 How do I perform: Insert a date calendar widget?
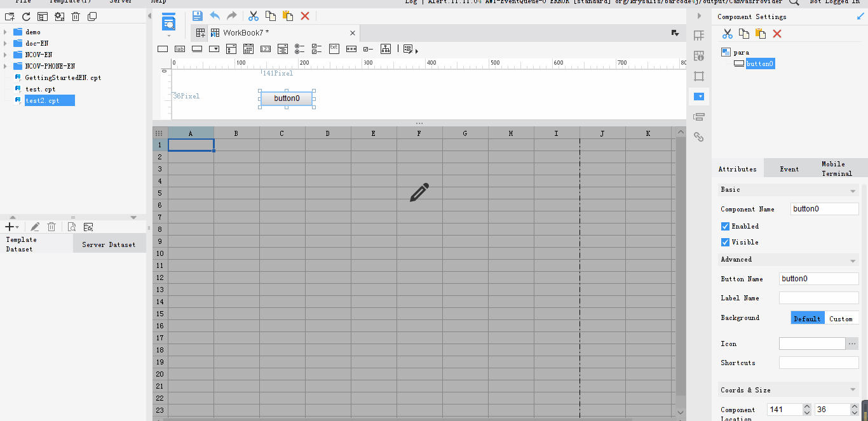pyautogui.click(x=248, y=49)
